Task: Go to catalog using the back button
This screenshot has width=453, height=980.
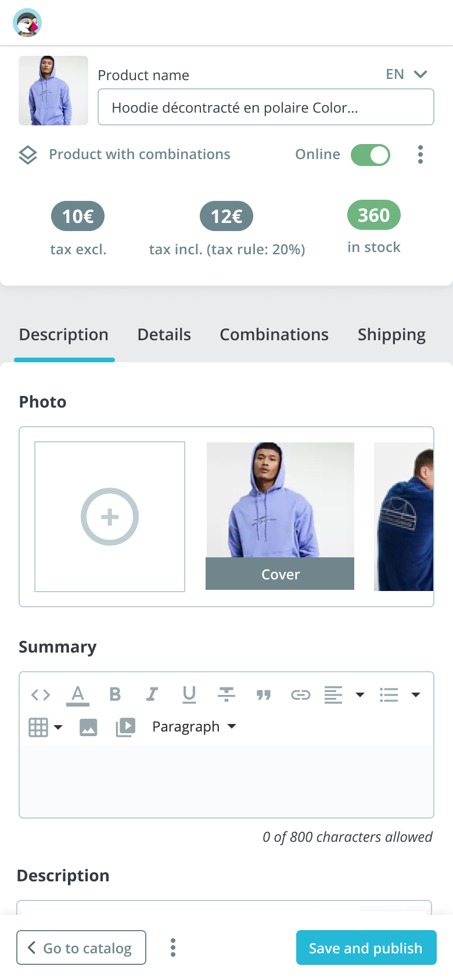Action: tap(81, 947)
